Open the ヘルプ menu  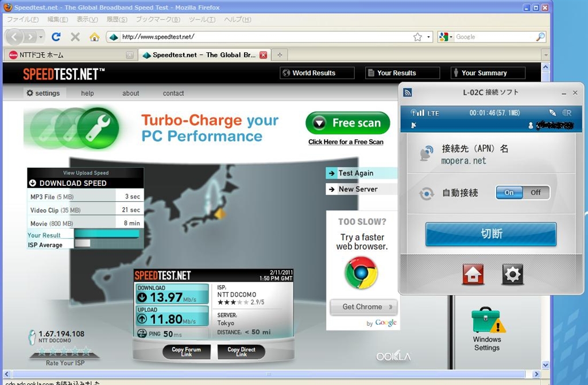click(237, 19)
